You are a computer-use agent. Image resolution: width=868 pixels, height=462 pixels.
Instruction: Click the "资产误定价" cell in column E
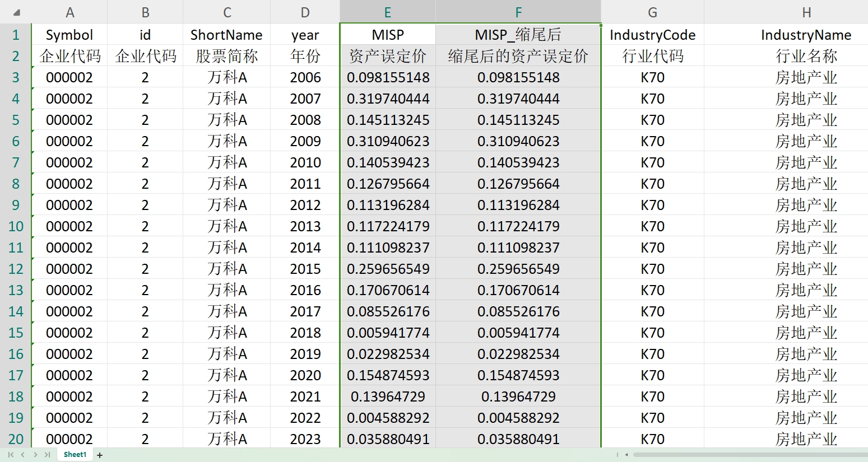(388, 56)
